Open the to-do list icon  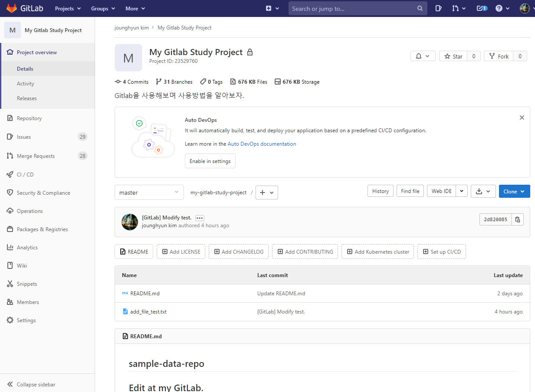482,8
